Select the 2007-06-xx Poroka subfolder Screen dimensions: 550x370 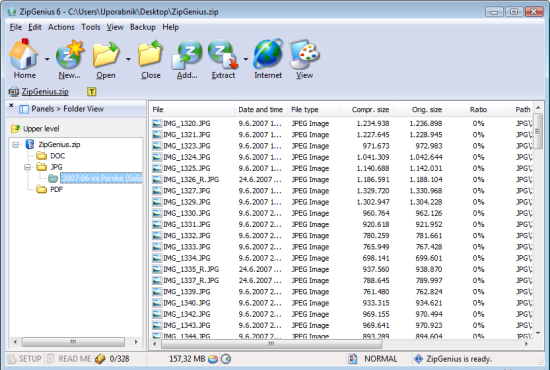pos(102,178)
